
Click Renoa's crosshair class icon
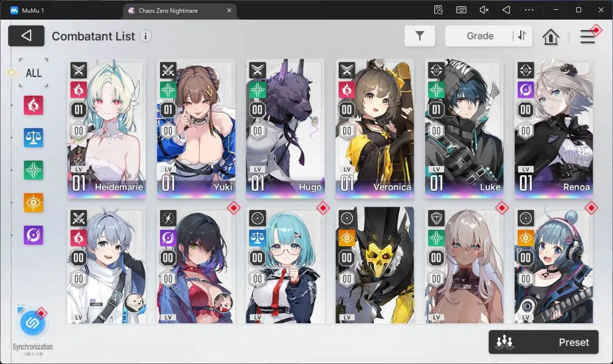click(x=525, y=70)
